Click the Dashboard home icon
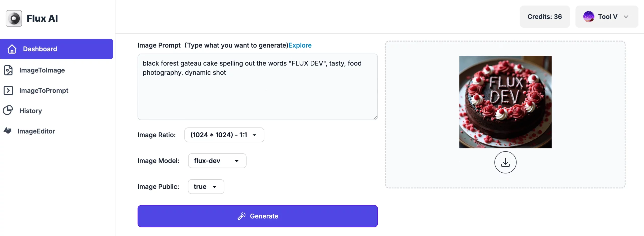644x236 pixels. click(12, 49)
